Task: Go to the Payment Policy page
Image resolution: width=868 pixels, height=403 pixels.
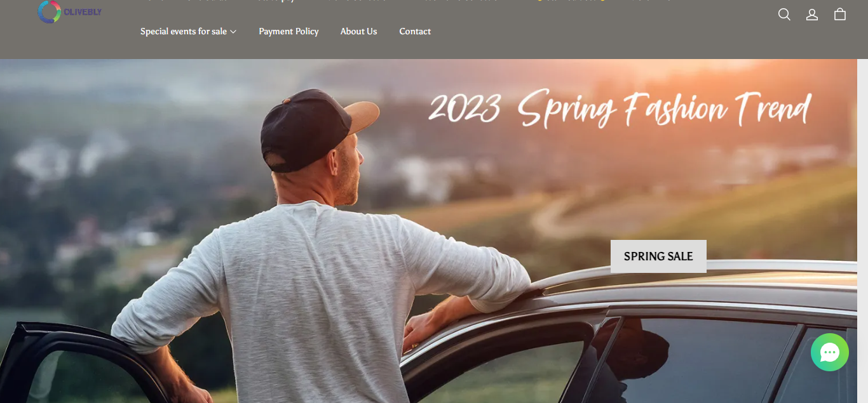Action: tap(288, 31)
